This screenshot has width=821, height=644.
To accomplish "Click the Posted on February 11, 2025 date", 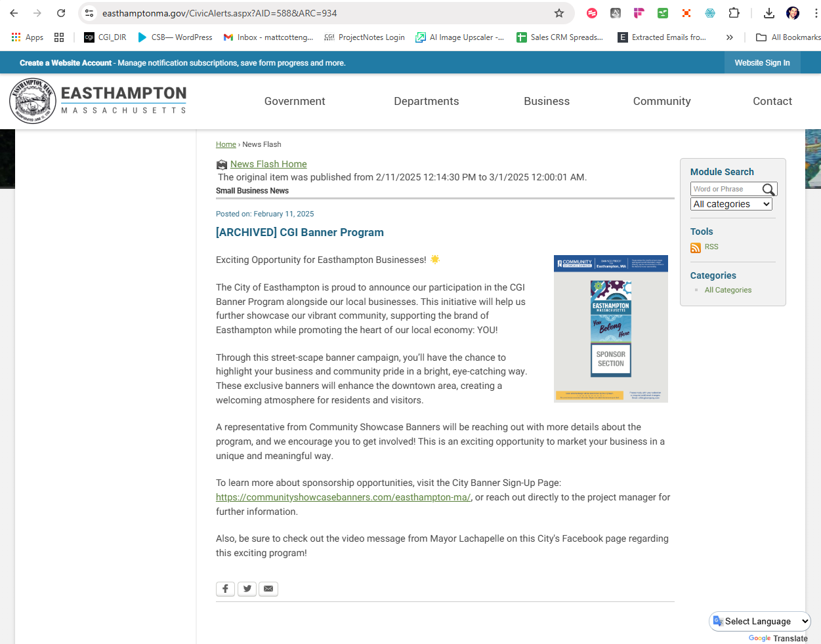I will (x=265, y=214).
